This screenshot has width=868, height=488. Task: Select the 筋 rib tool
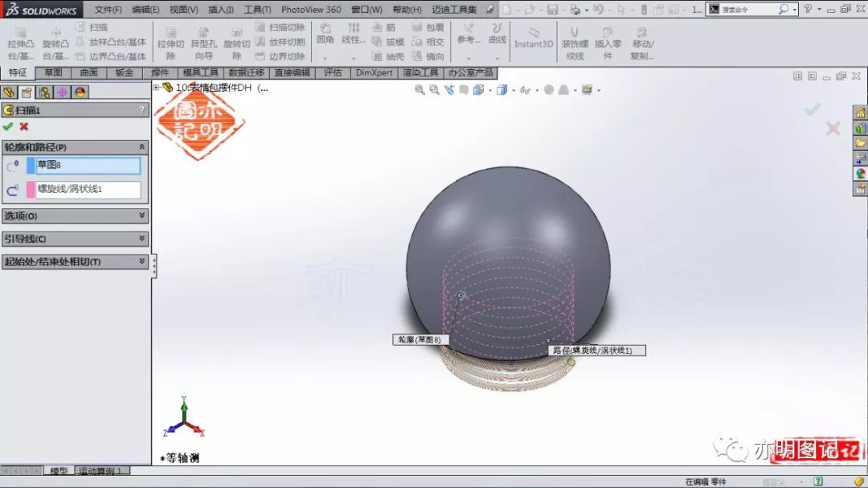pyautogui.click(x=383, y=27)
